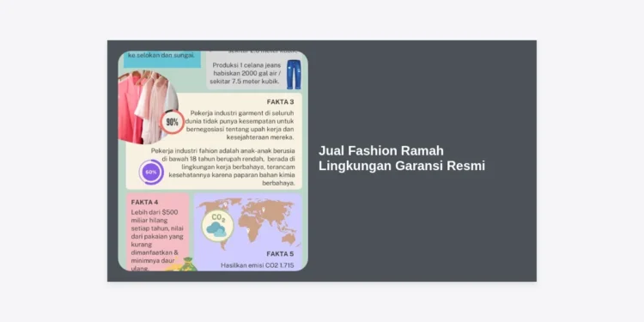Click text 'Pekerja industri garment di seluruh'

tap(242, 113)
